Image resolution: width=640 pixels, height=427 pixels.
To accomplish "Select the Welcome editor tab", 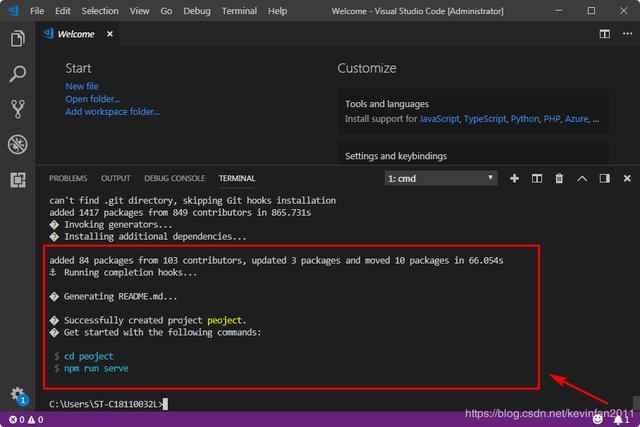I will (76, 34).
